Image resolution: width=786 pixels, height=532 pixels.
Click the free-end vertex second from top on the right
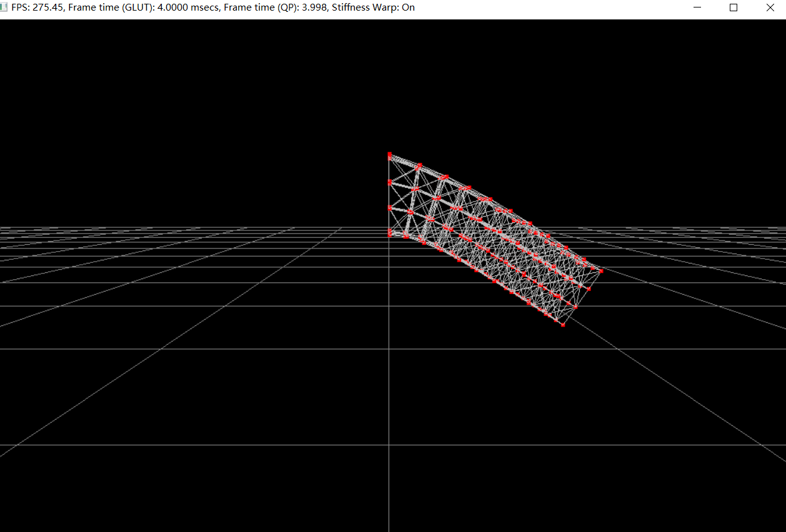589,289
